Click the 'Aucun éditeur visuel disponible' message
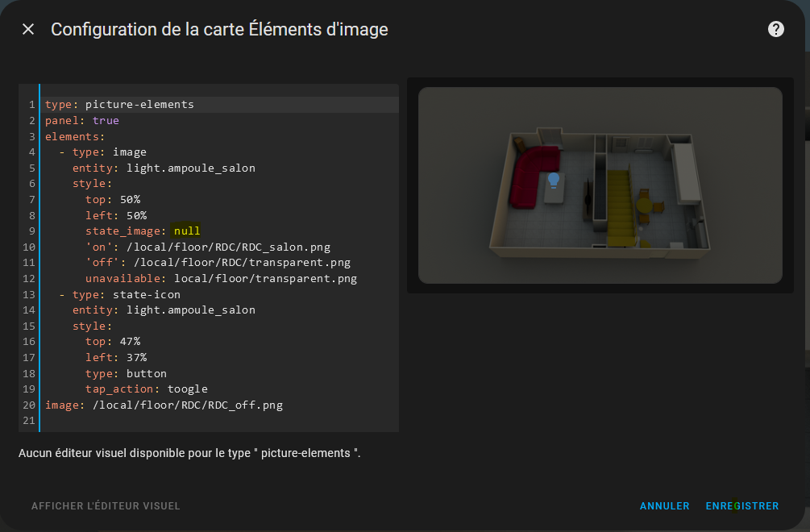The width and height of the screenshot is (810, 532). [x=189, y=454]
